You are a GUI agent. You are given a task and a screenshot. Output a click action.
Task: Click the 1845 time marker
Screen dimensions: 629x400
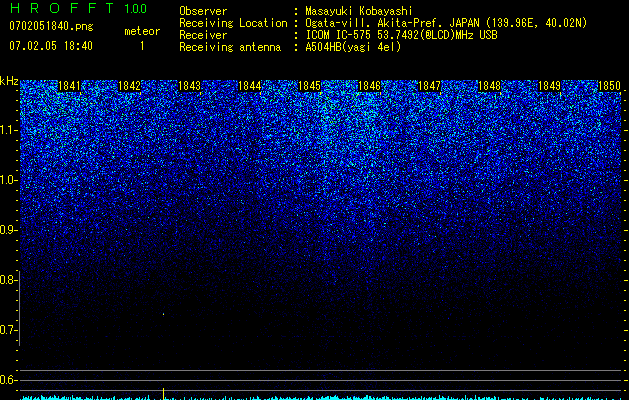click(x=309, y=86)
